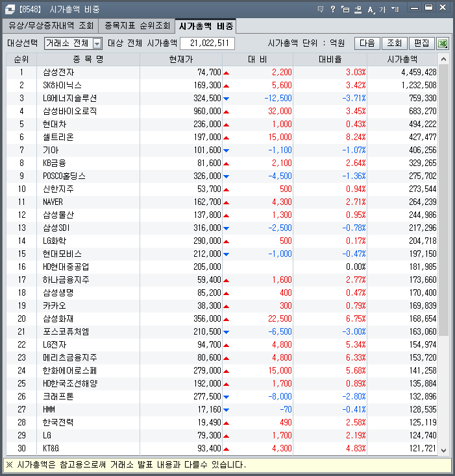The width and height of the screenshot is (455, 476).
Task: Select the 카카오 row
Action: (222, 305)
